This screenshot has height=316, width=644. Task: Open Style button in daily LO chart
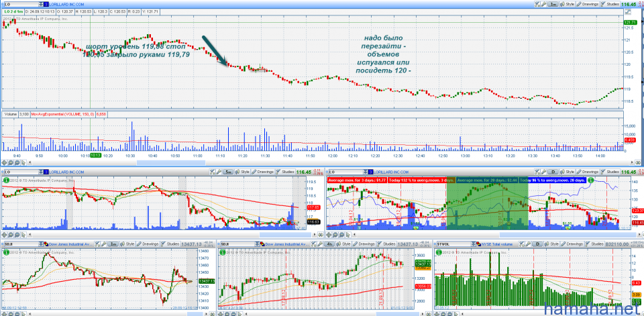pos(568,172)
